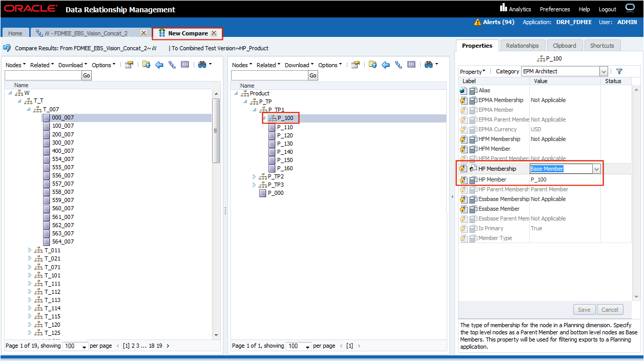Viewport: 644px width, 361px height.
Task: Click the Logout link
Action: pyautogui.click(x=607, y=9)
